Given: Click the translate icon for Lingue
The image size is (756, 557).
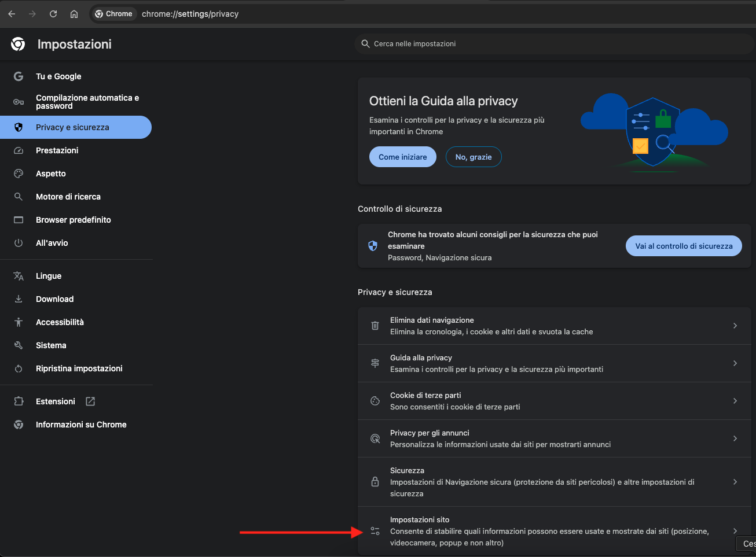Looking at the screenshot, I should pos(19,276).
